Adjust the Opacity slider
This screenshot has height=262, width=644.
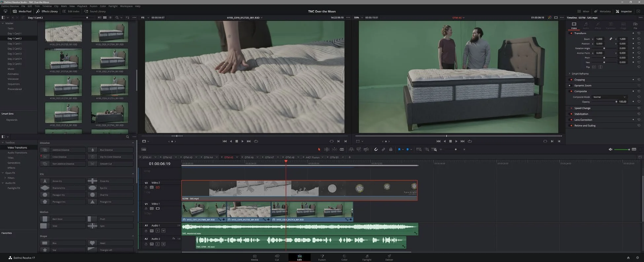[616, 102]
